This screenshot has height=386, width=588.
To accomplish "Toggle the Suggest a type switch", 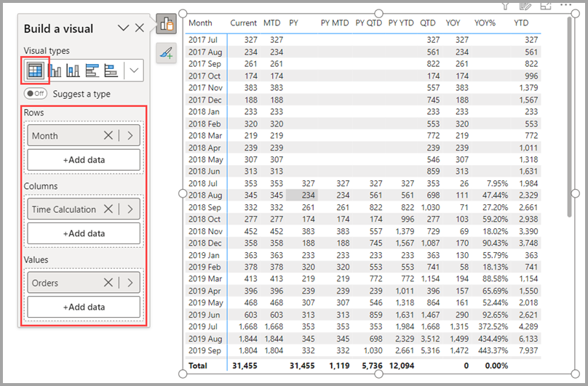I will (x=35, y=94).
